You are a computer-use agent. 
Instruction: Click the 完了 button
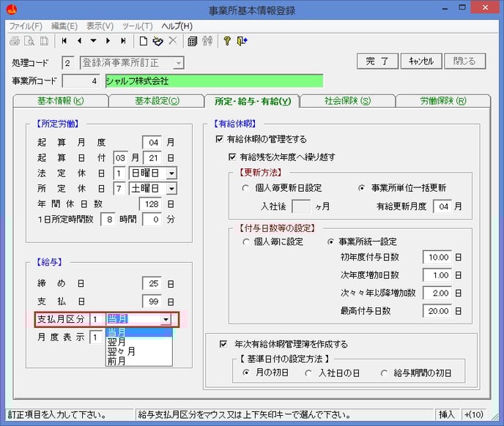coord(377,61)
